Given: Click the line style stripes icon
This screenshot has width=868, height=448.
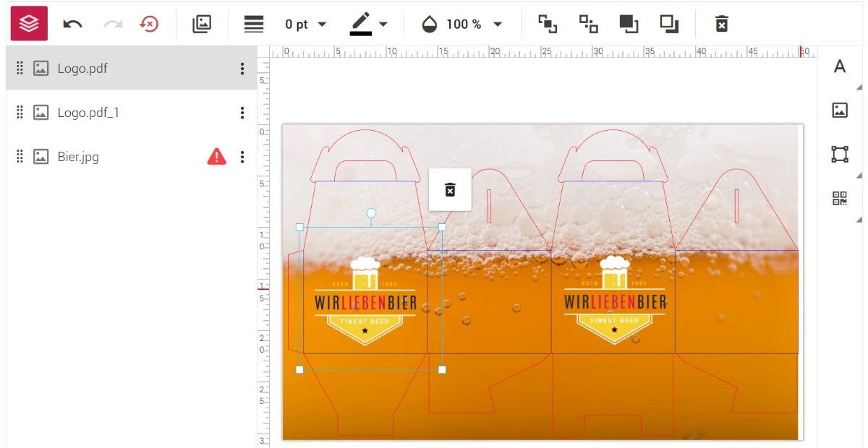Looking at the screenshot, I should [x=254, y=24].
